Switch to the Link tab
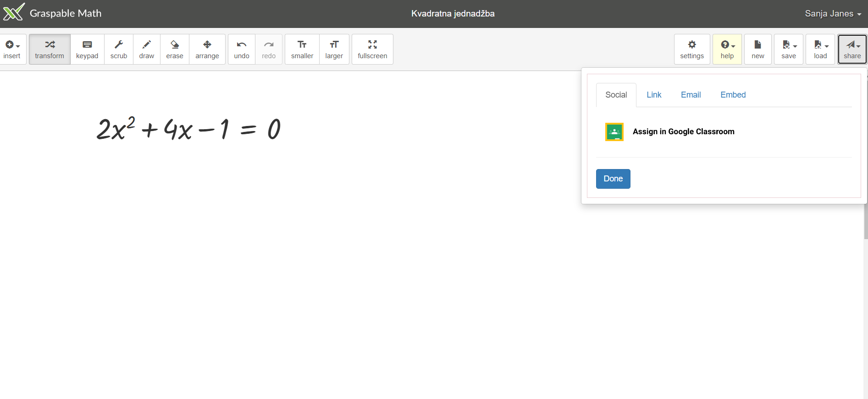 (x=654, y=95)
